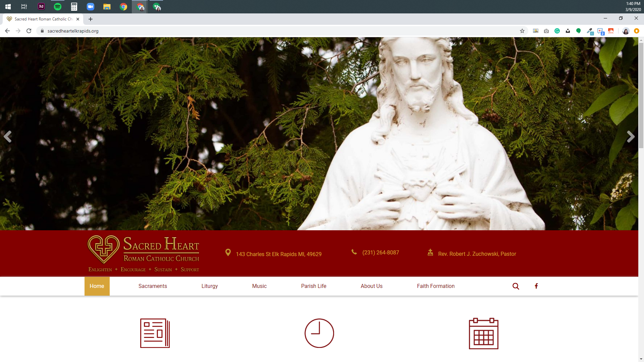Click the clock mass times icon

319,333
